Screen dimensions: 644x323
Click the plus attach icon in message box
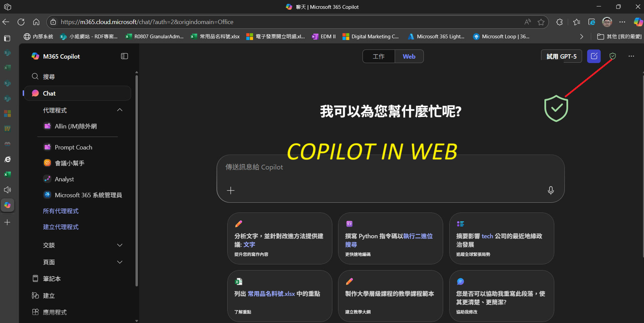point(231,190)
